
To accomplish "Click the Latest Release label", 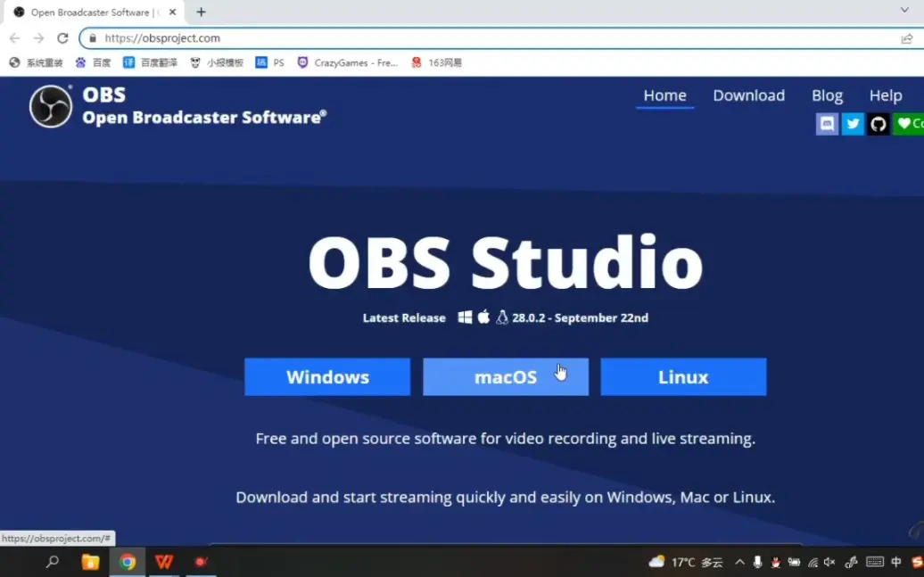I will click(404, 317).
